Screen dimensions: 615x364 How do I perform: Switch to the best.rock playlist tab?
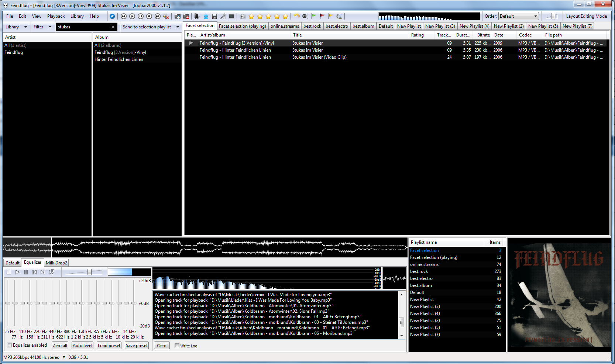pyautogui.click(x=312, y=26)
